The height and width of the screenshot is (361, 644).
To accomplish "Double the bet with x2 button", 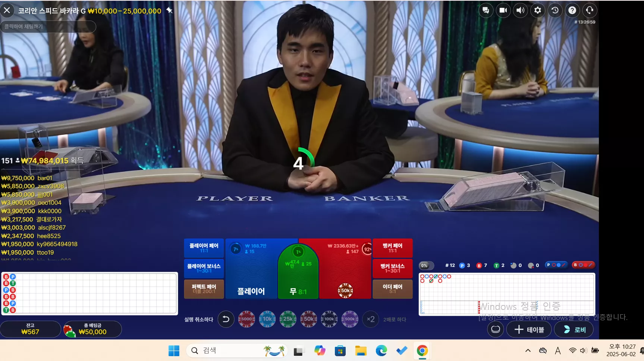I will [x=371, y=319].
